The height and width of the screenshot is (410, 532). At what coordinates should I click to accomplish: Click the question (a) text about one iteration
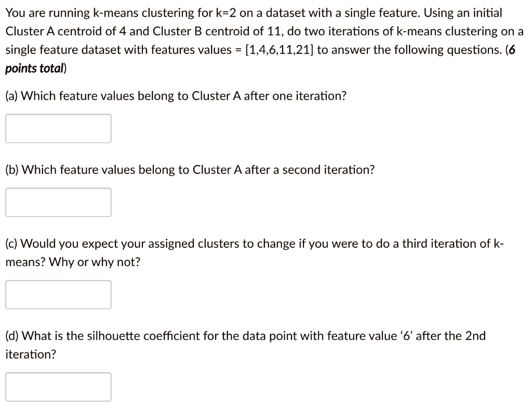tap(176, 96)
